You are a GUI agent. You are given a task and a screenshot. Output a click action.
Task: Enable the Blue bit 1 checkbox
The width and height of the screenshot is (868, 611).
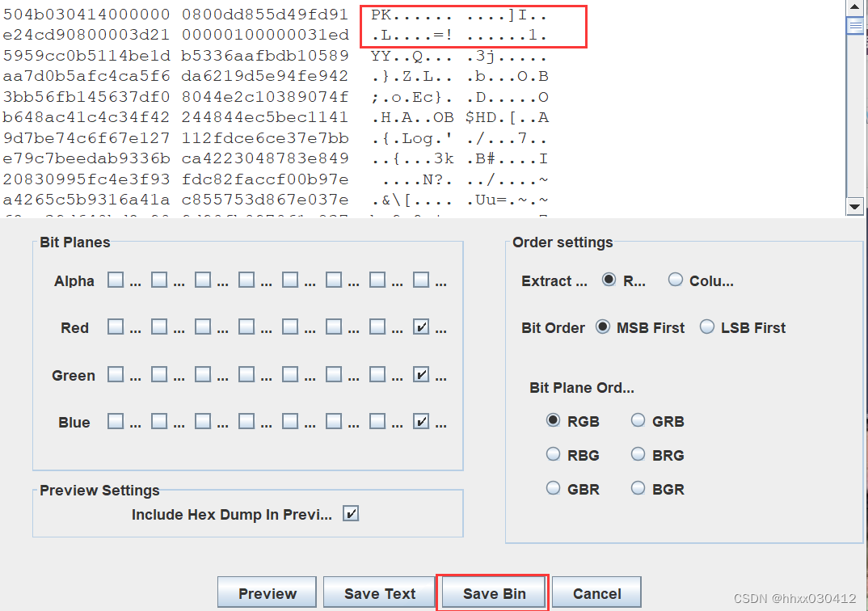pyautogui.click(x=377, y=422)
